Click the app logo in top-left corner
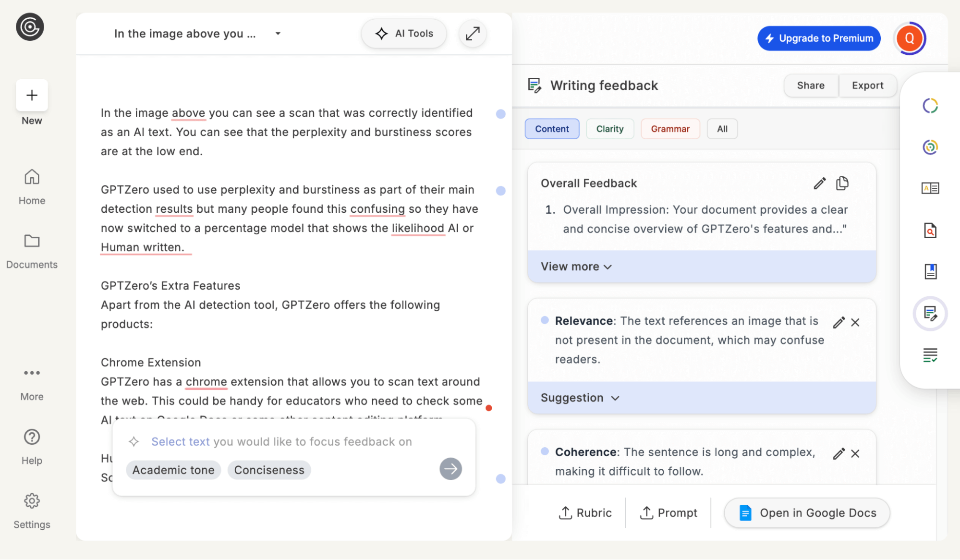 (30, 27)
